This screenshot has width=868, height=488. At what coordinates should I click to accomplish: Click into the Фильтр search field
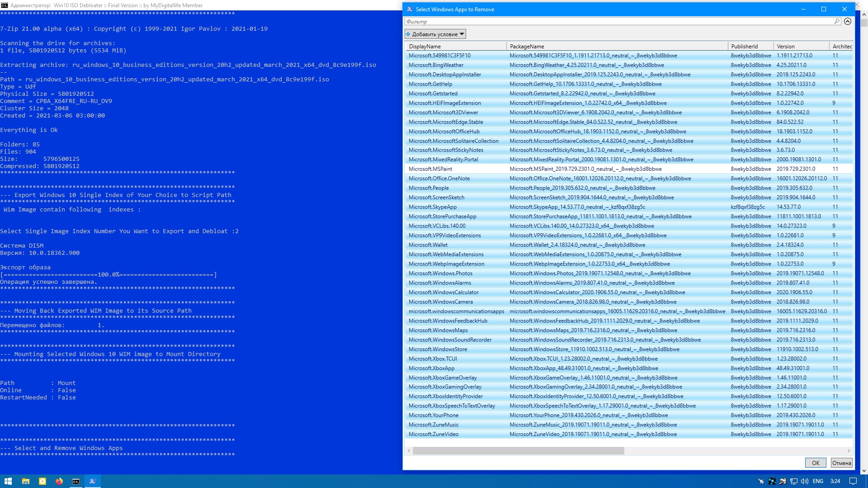click(x=619, y=21)
